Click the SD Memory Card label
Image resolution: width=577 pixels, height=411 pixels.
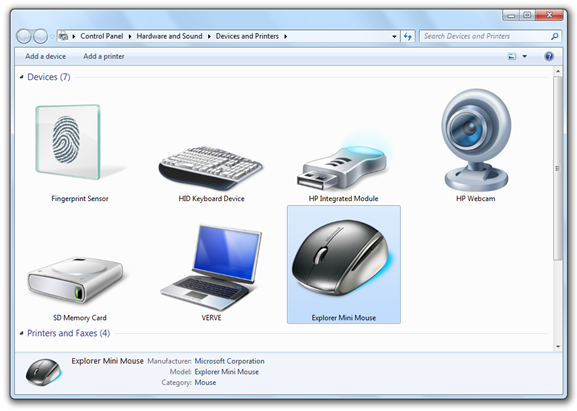point(80,318)
